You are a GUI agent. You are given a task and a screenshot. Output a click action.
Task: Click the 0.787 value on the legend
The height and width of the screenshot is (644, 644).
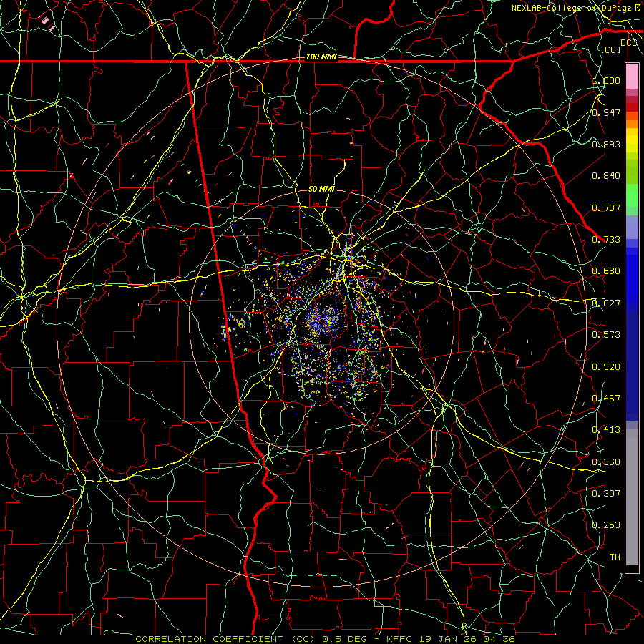(x=606, y=208)
